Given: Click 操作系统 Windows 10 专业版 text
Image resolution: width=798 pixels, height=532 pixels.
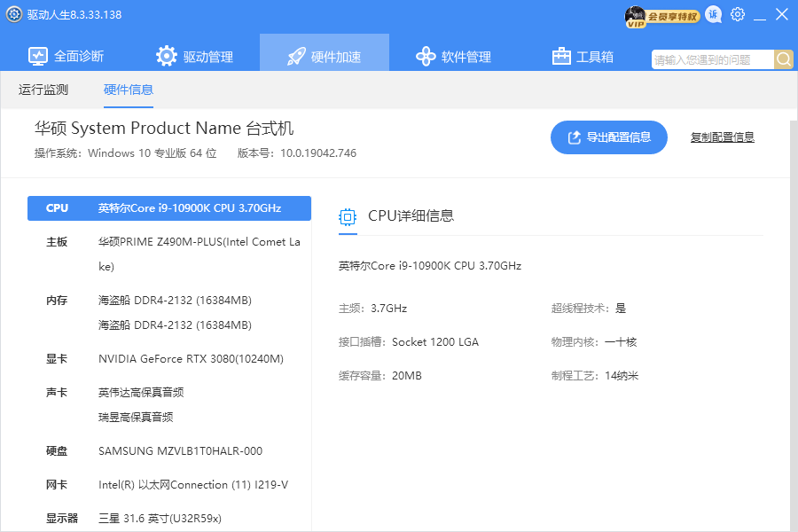Looking at the screenshot, I should tap(125, 153).
